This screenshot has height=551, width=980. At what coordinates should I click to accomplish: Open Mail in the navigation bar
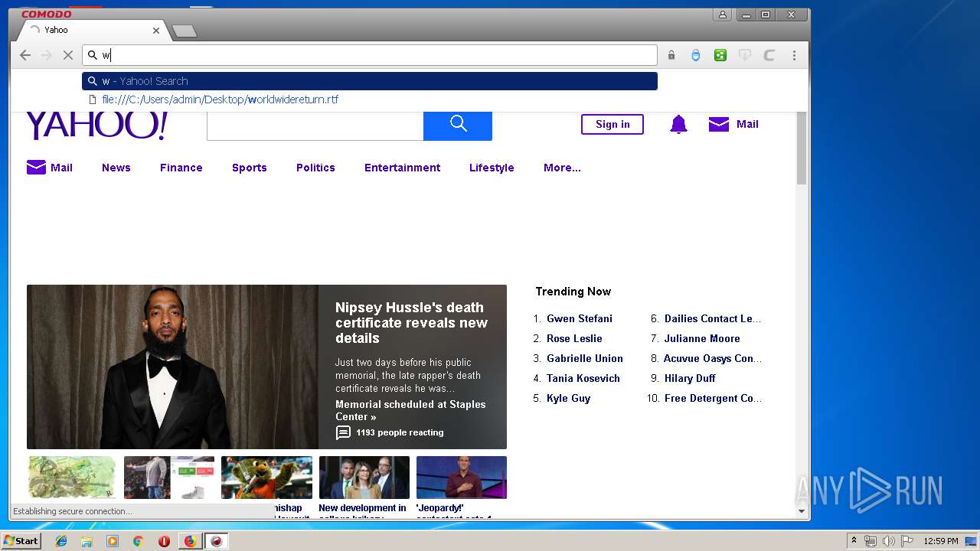coord(50,168)
